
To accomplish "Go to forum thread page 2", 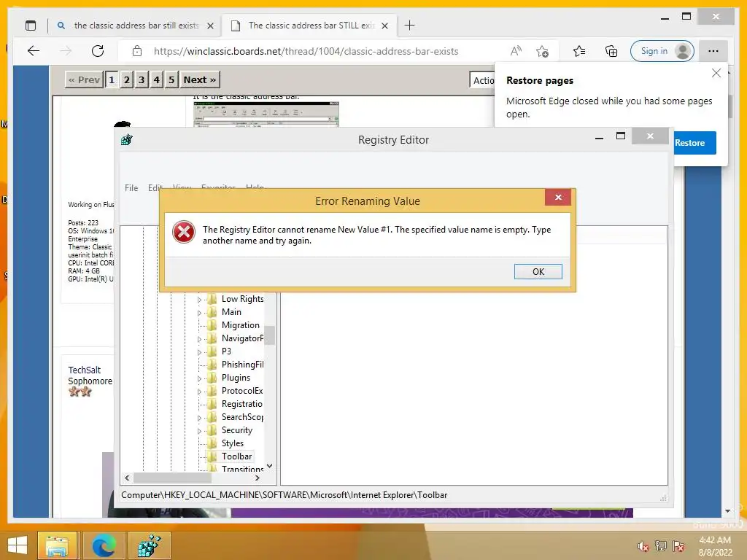I will (x=127, y=79).
